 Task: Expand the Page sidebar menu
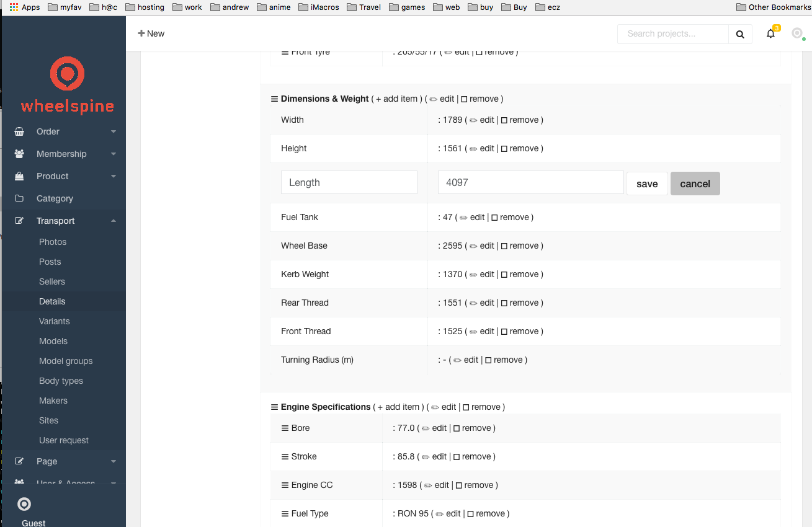pos(113,461)
